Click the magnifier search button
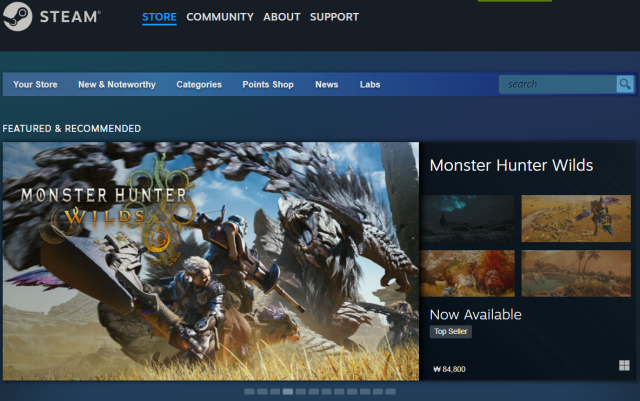This screenshot has width=640, height=401. 624,84
